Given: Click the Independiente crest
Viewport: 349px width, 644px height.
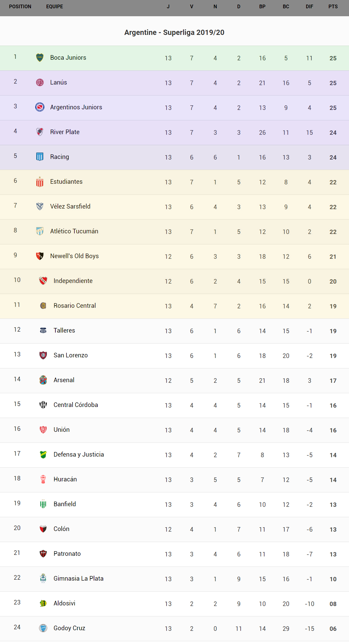Looking at the screenshot, I should click(43, 281).
